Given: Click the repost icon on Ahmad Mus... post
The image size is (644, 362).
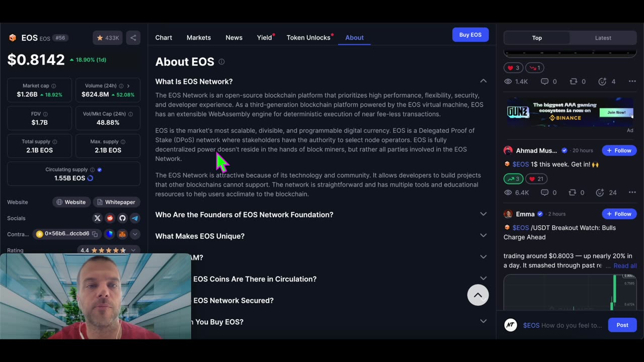Looking at the screenshot, I should pyautogui.click(x=573, y=193).
